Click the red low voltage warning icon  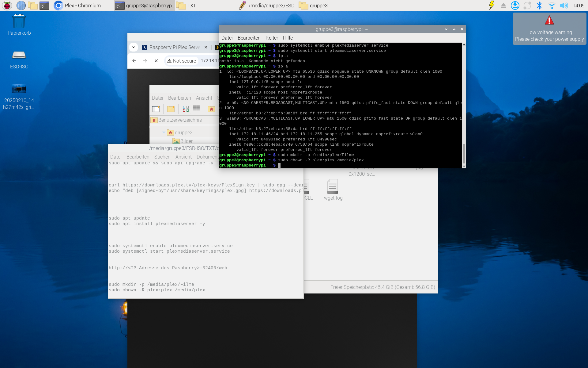click(x=549, y=21)
